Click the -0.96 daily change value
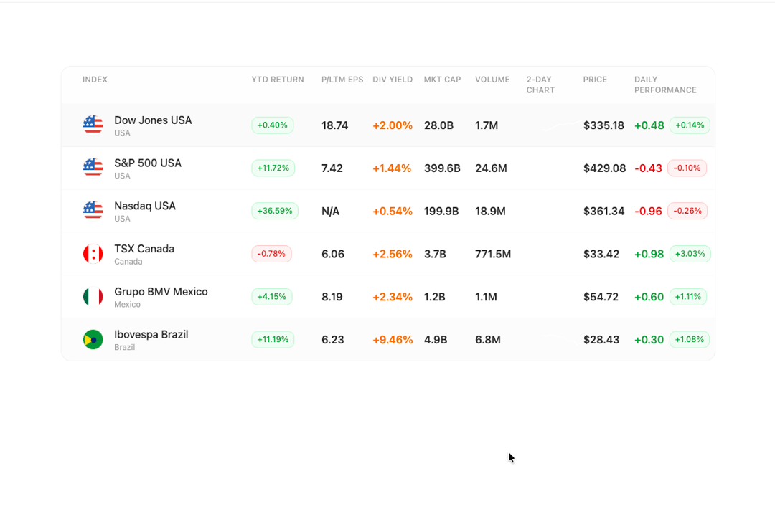Screen dimensions: 775x532 tap(648, 212)
